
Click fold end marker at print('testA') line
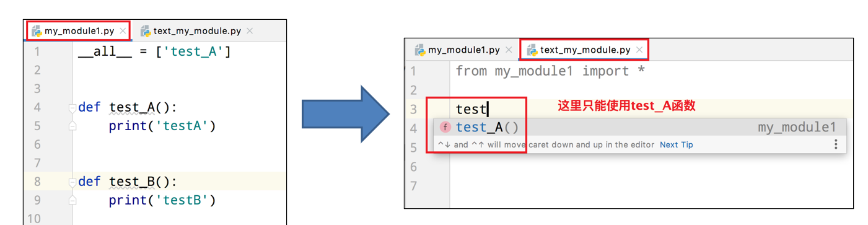pyautogui.click(x=72, y=126)
